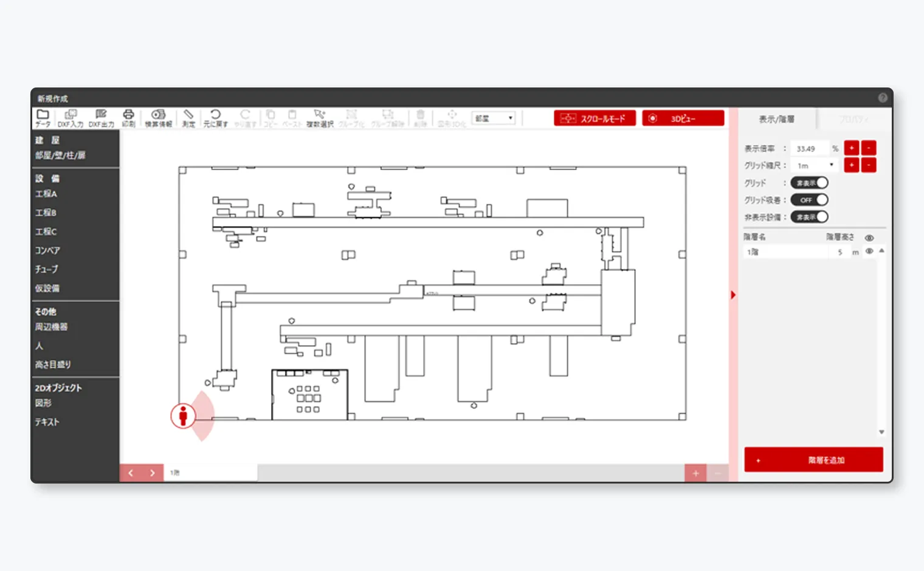Open 積算情報 estimate info

click(x=158, y=118)
